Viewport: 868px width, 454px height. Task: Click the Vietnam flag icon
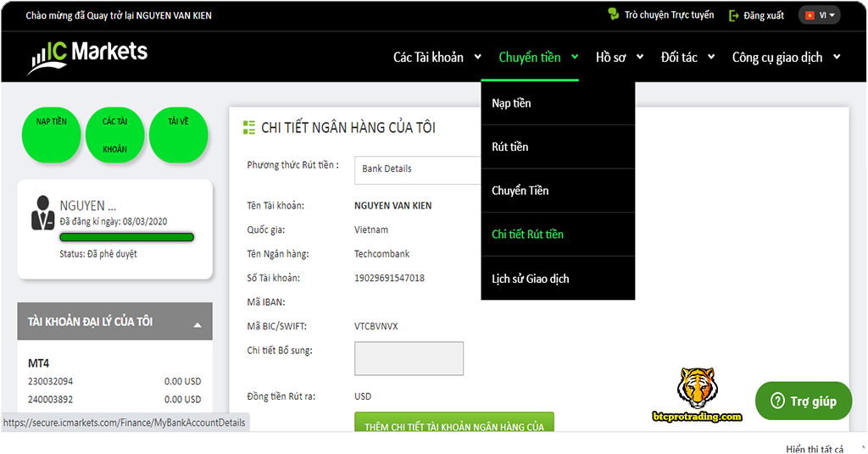click(810, 15)
